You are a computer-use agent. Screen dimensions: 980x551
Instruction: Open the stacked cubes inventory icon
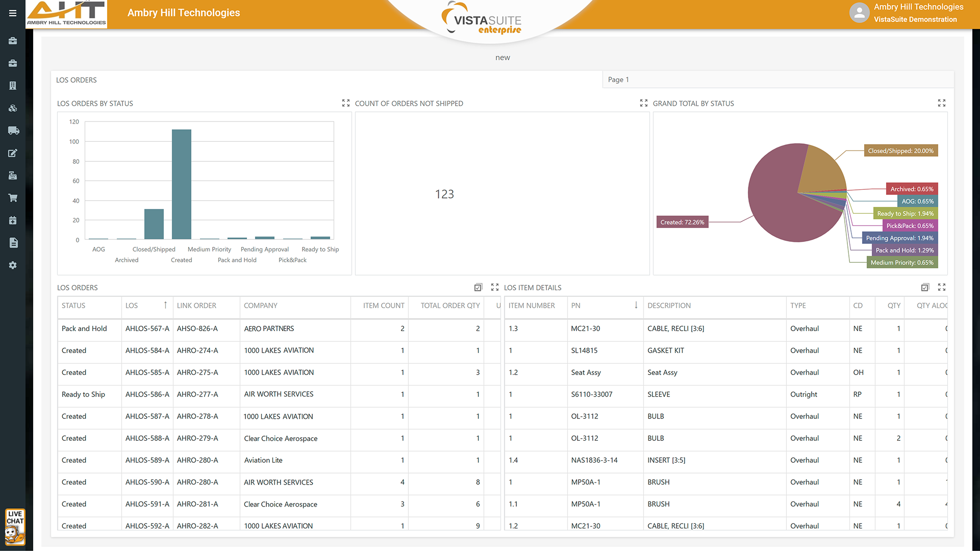coord(13,108)
